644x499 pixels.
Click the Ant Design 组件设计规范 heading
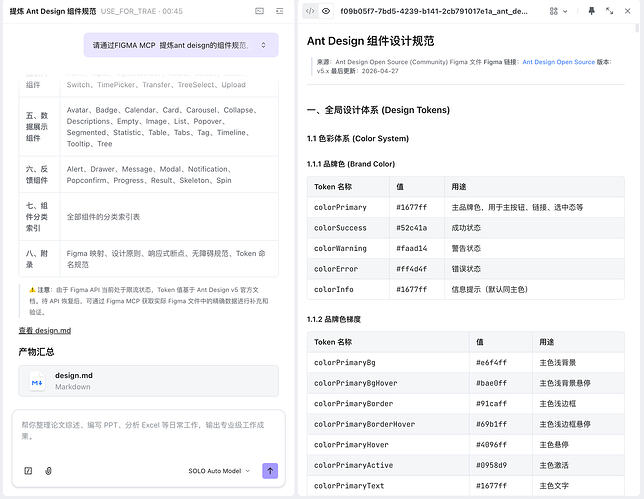370,41
